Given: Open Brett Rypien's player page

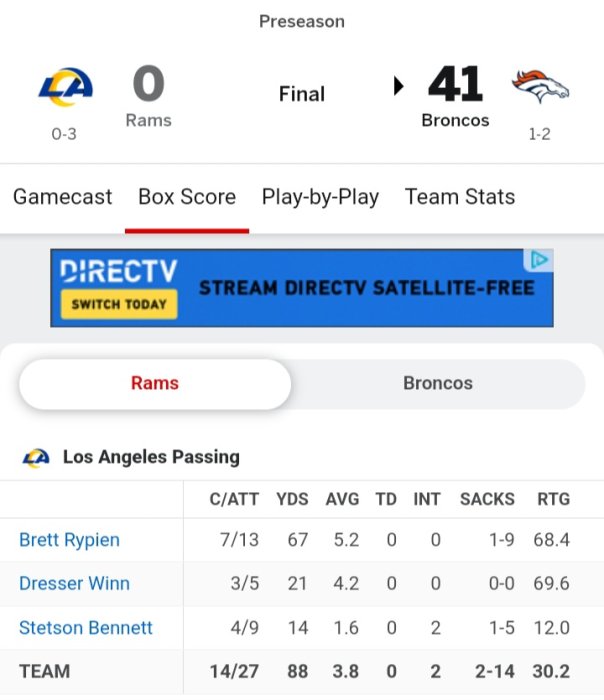Looking at the screenshot, I should click(x=69, y=540).
